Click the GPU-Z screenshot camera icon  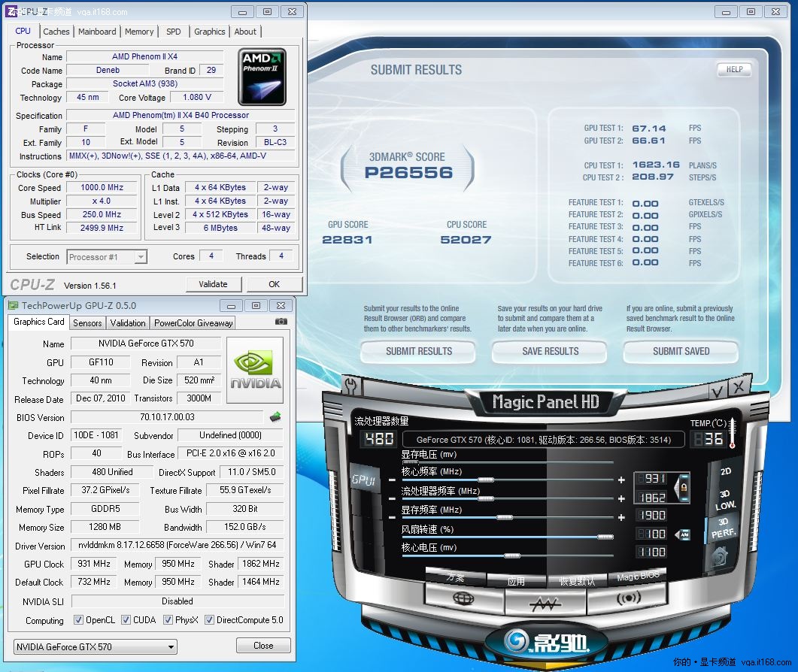click(x=281, y=322)
